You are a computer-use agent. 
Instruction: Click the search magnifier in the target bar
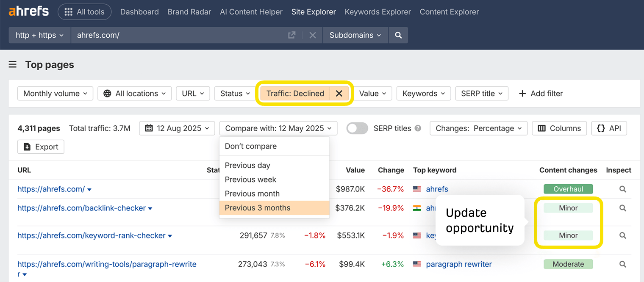(x=398, y=35)
